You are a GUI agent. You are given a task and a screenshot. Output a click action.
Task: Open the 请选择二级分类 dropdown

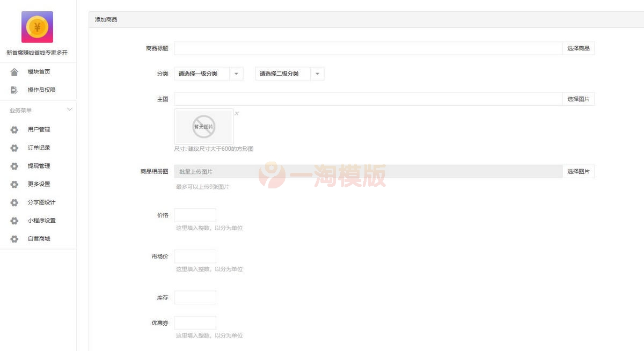point(290,74)
